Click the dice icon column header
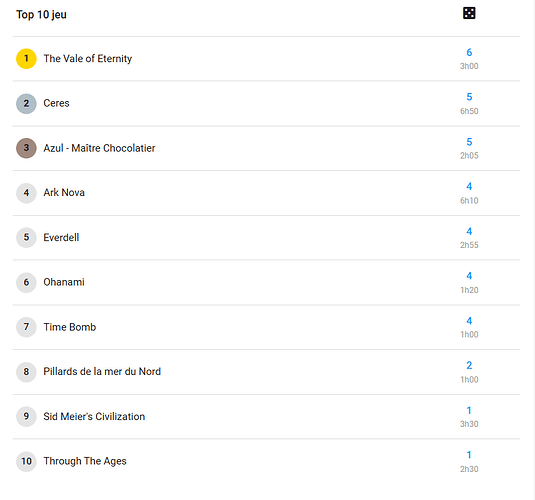535x500 pixels. [x=469, y=13]
